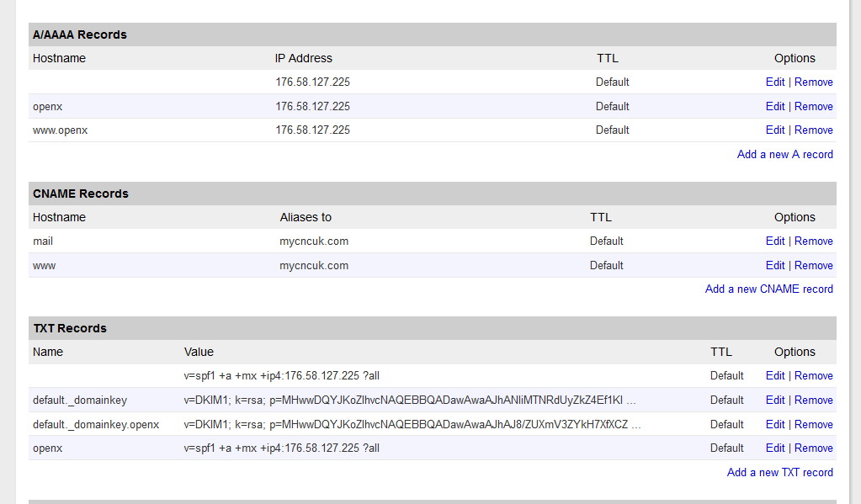Image resolution: width=861 pixels, height=504 pixels.
Task: Click Add a new A record
Action: click(784, 154)
